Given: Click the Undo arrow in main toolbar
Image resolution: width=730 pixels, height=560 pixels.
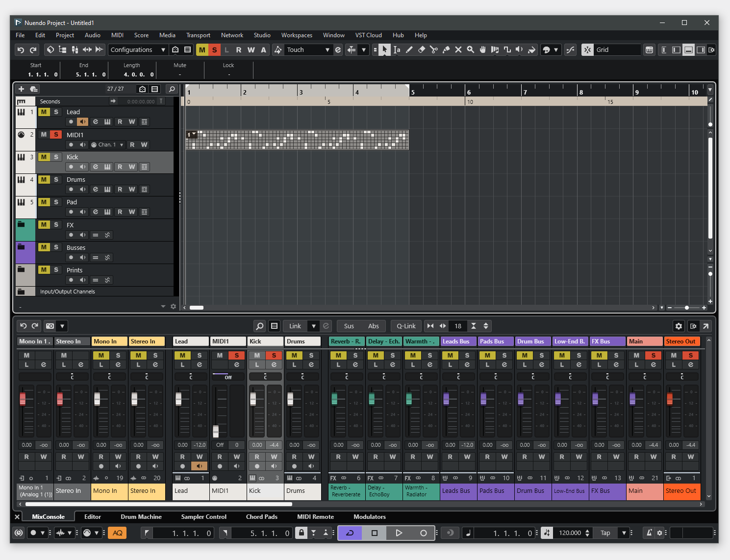Looking at the screenshot, I should click(x=21, y=49).
